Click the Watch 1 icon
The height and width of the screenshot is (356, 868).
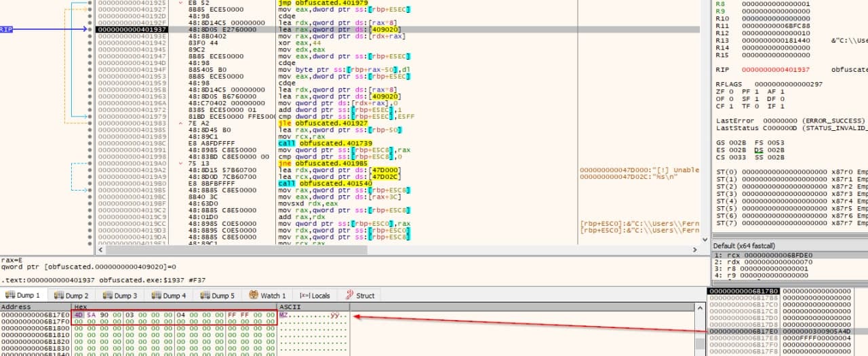[x=254, y=296]
